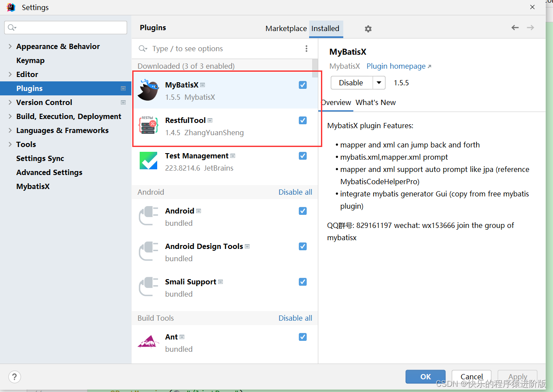Click the settings search input field
The height and width of the screenshot is (392, 553).
pos(66,28)
